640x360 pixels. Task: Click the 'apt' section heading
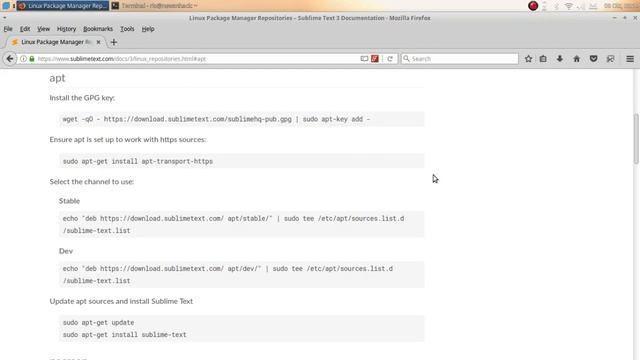point(57,78)
